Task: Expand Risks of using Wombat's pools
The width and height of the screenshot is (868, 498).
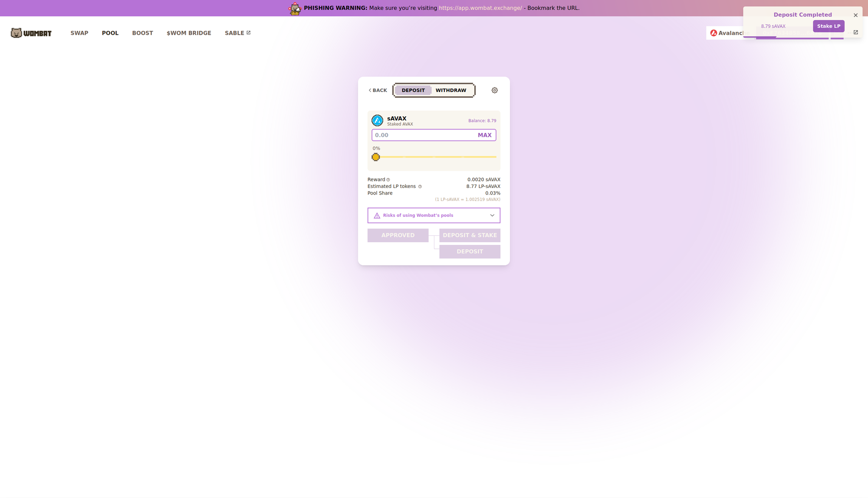Action: 434,215
